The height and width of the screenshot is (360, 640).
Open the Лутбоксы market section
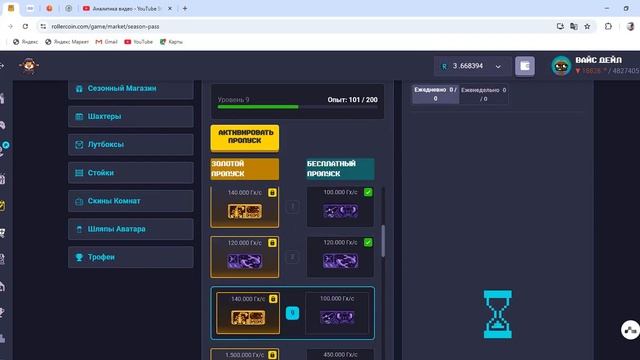(x=131, y=144)
